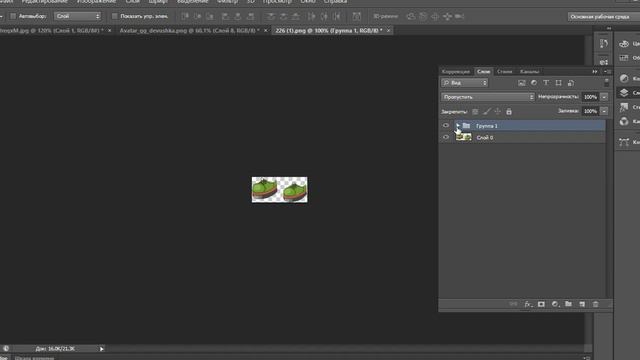
Task: Hide the Группа 1 group layer
Action: (446, 126)
